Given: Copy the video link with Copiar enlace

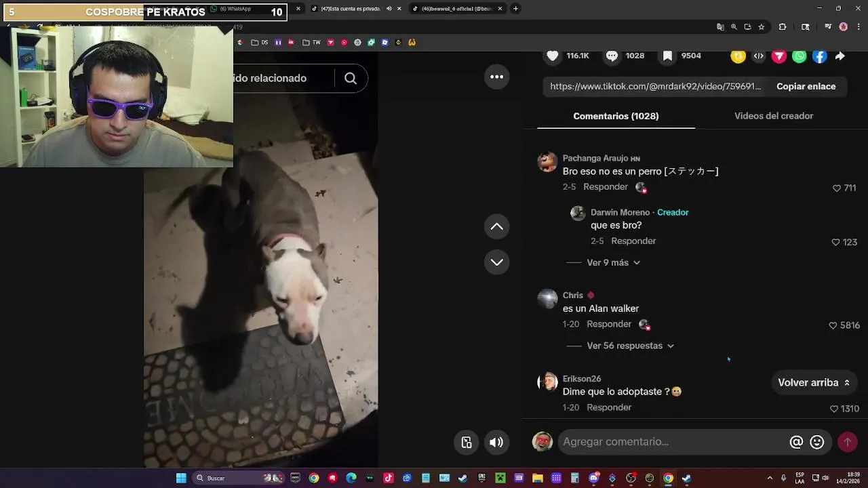Looking at the screenshot, I should click(x=806, y=86).
